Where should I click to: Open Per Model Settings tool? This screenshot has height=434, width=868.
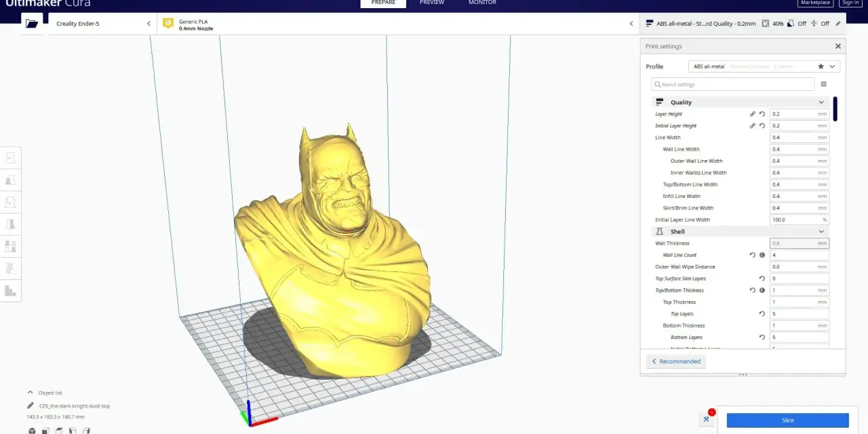pos(10,246)
